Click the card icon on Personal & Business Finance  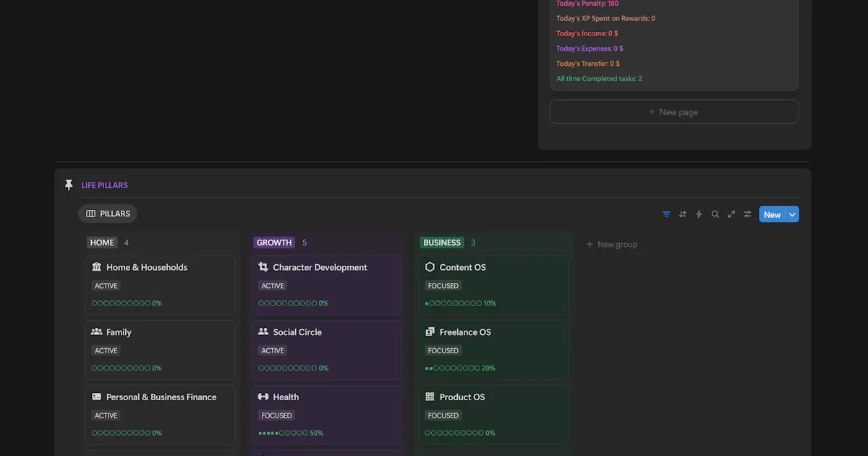[x=97, y=397]
